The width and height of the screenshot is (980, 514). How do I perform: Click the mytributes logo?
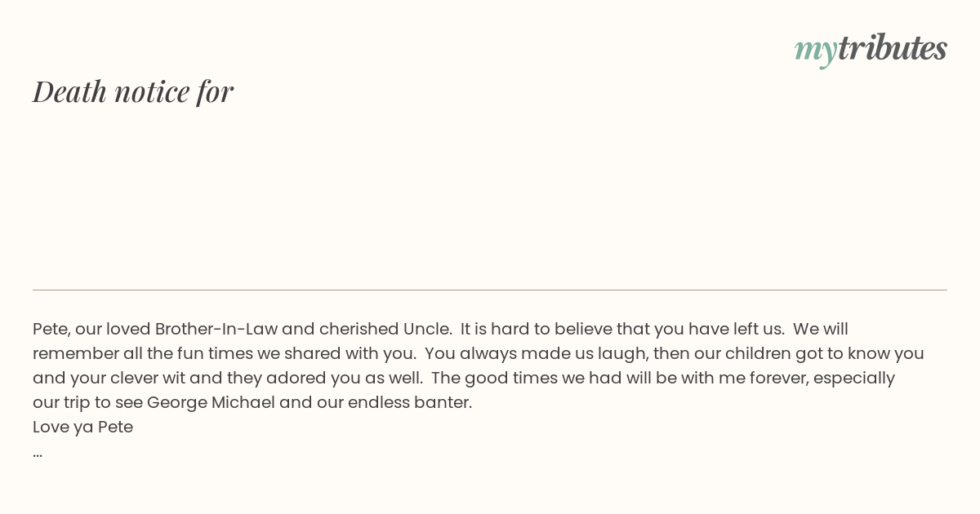click(871, 49)
